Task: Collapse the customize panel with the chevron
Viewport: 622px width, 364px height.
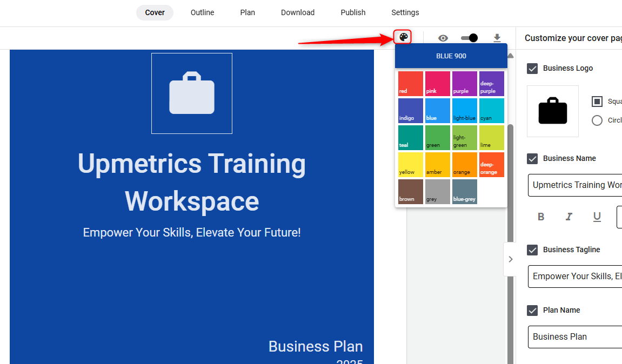Action: click(511, 259)
